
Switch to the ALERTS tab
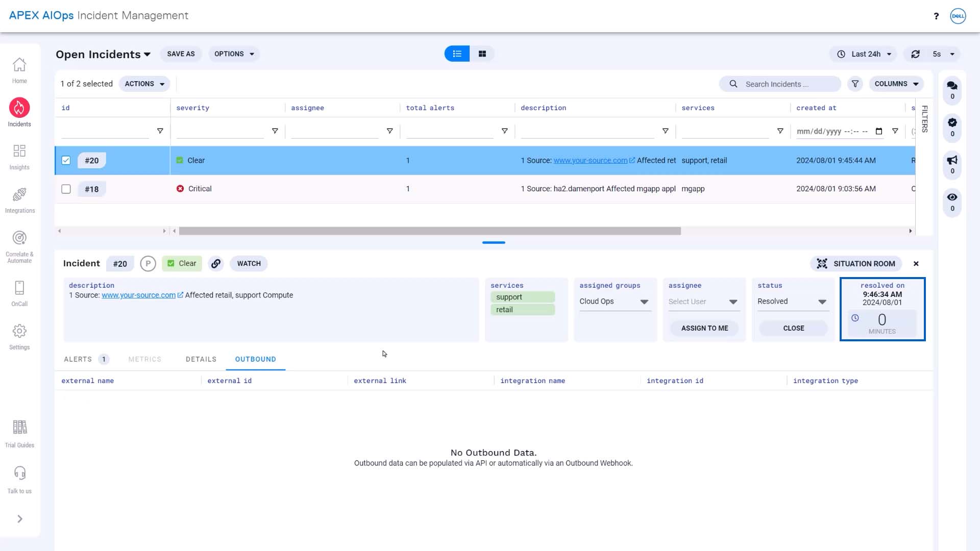tap(86, 359)
